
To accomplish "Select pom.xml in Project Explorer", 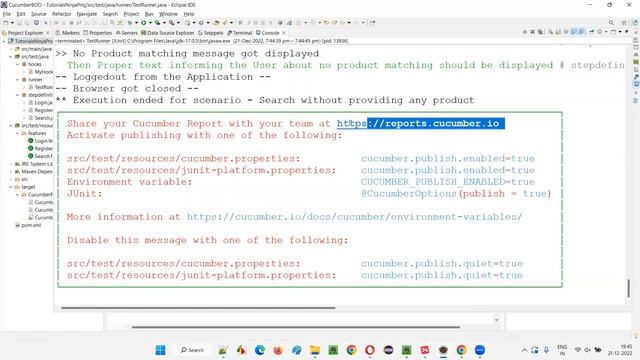I will (28, 225).
